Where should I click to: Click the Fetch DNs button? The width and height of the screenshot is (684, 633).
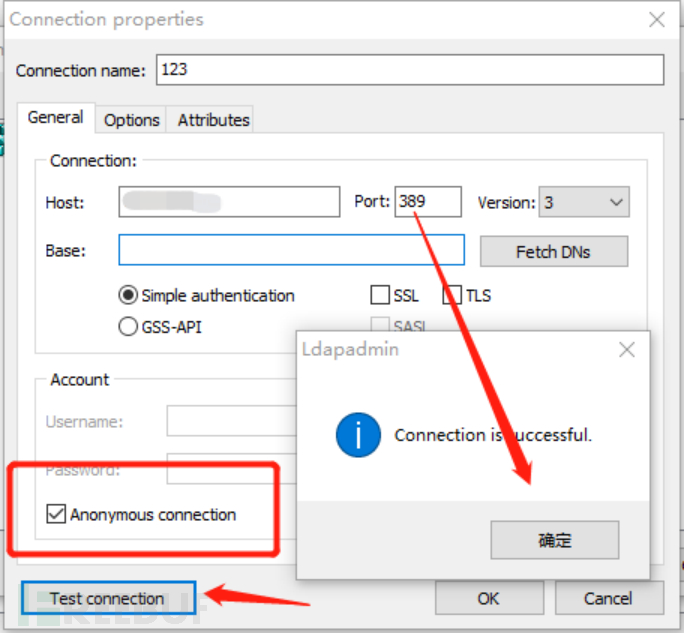pos(553,251)
